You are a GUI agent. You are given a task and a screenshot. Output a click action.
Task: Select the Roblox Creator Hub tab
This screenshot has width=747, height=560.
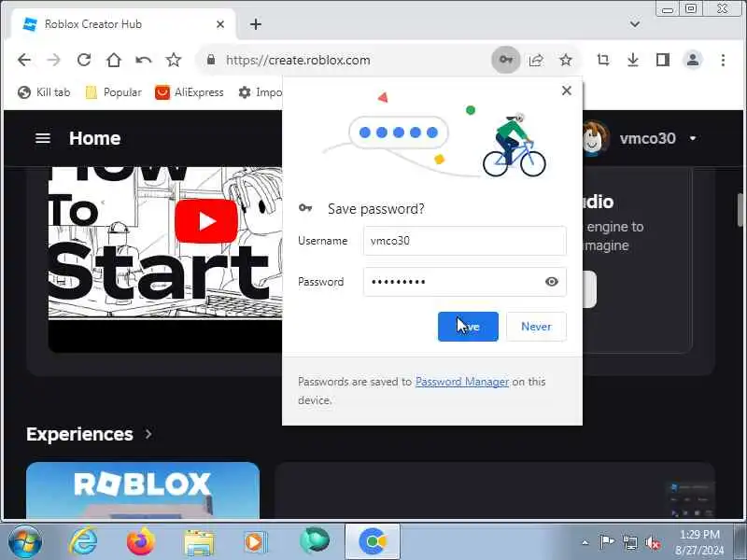123,24
